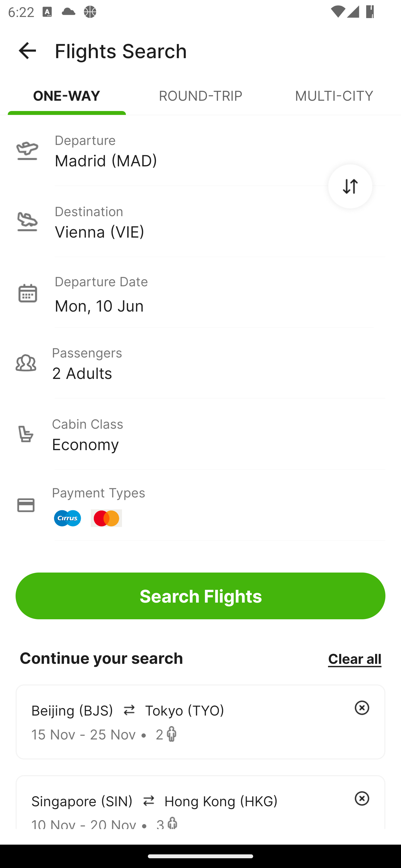Swap departure and destination airports
The height and width of the screenshot is (868, 401).
[x=350, y=186]
